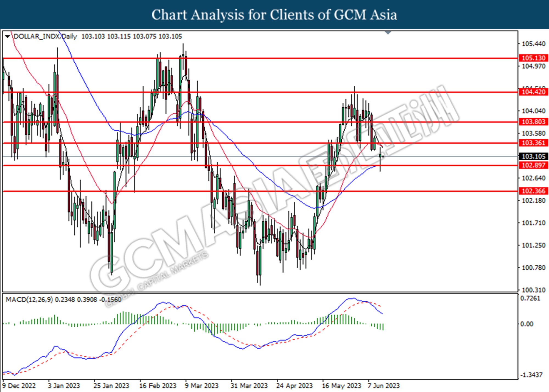This screenshot has height=392, width=549.
Task: Click the 100.310 price scale value
Action: coord(533,290)
